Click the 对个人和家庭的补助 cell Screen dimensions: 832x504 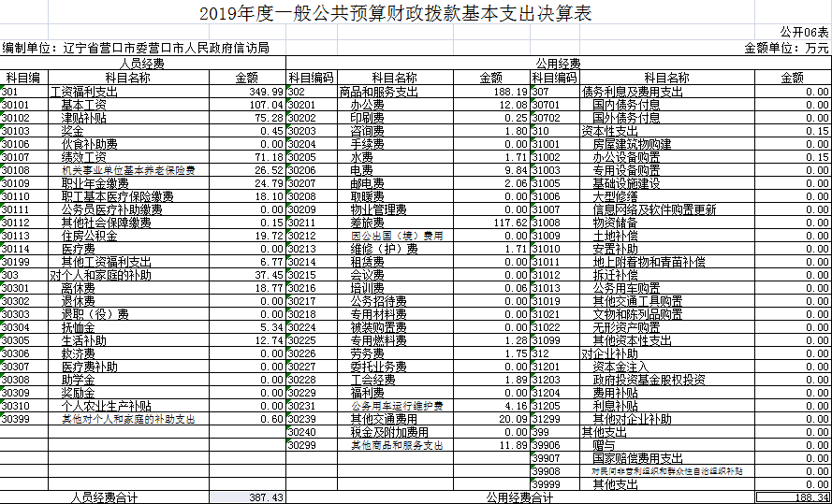tap(129, 275)
